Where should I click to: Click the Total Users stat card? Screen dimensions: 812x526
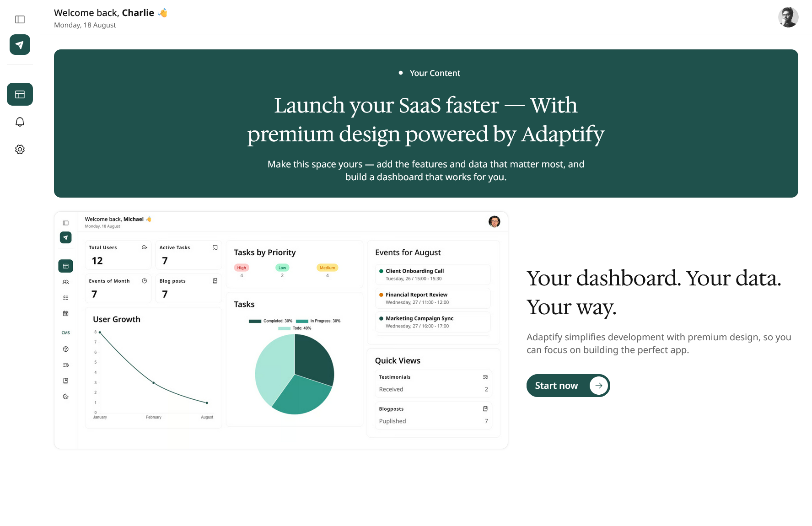coord(118,255)
